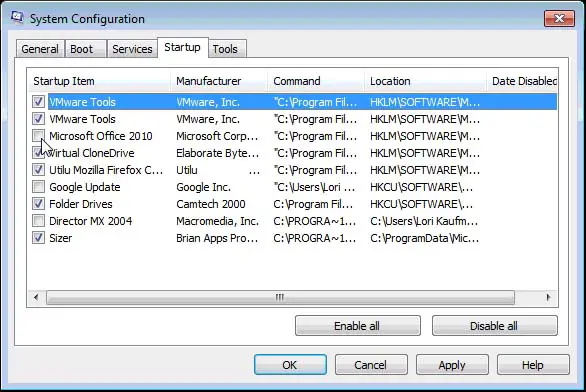The image size is (586, 392).
Task: Click the Elaborate Byte... manufacturer cell
Action: point(218,153)
